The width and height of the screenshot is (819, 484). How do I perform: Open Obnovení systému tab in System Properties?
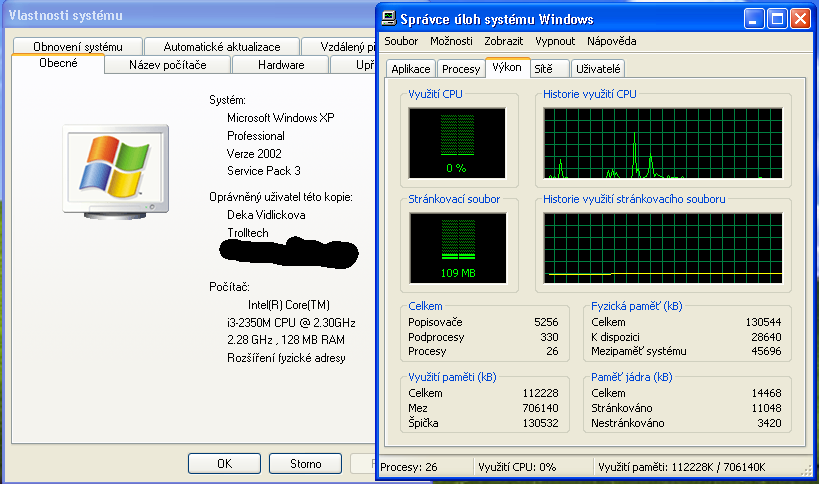(x=78, y=46)
